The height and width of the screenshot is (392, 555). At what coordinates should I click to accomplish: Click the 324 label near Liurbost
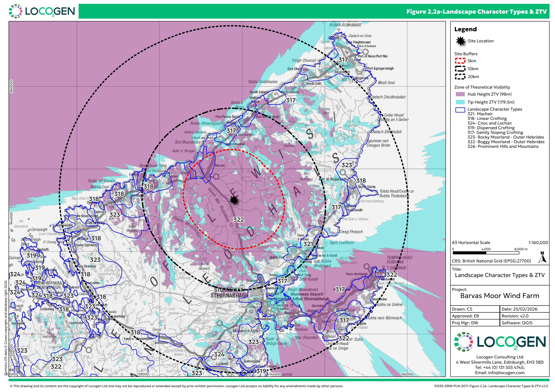219,354
